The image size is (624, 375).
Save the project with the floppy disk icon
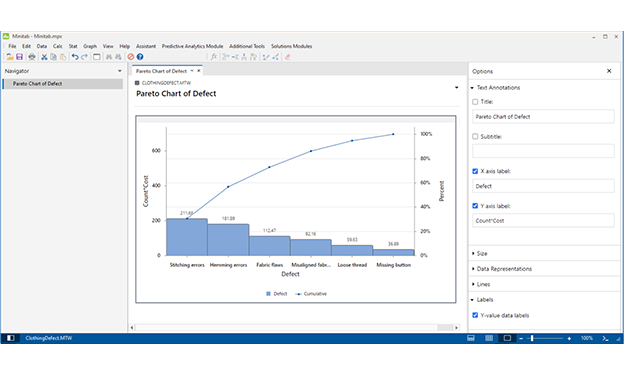point(19,57)
